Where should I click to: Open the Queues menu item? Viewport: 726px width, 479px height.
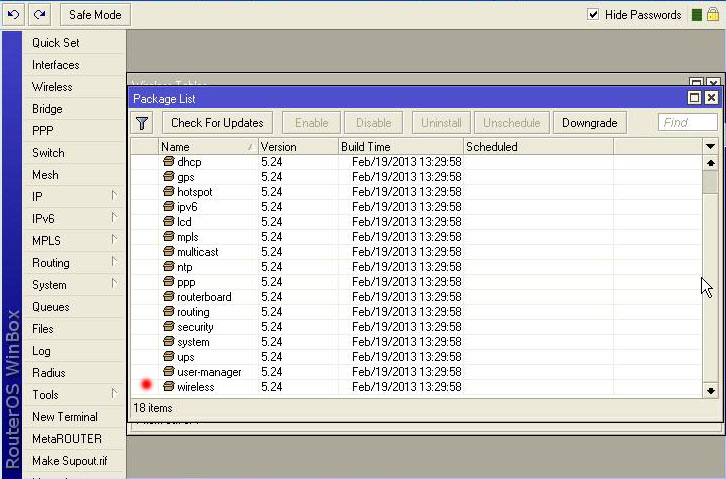point(74,306)
